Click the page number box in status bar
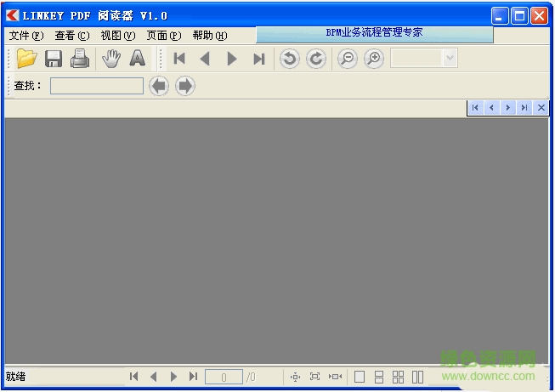 click(x=224, y=377)
